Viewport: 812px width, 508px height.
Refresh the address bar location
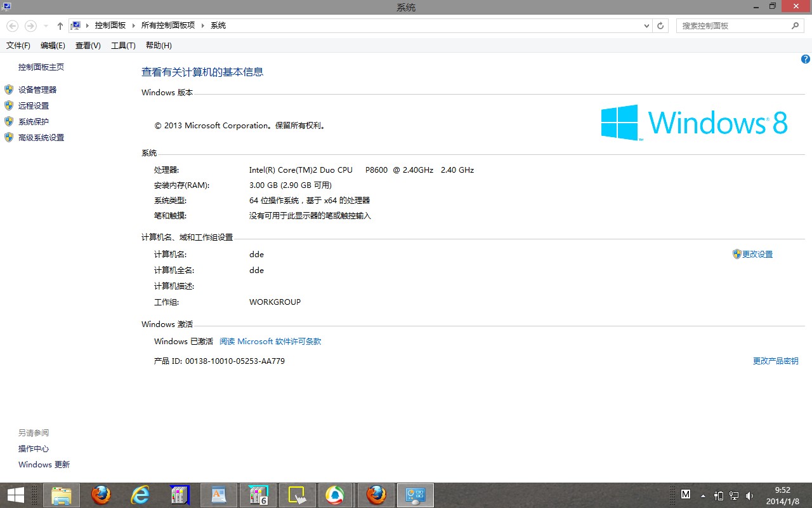pos(660,26)
